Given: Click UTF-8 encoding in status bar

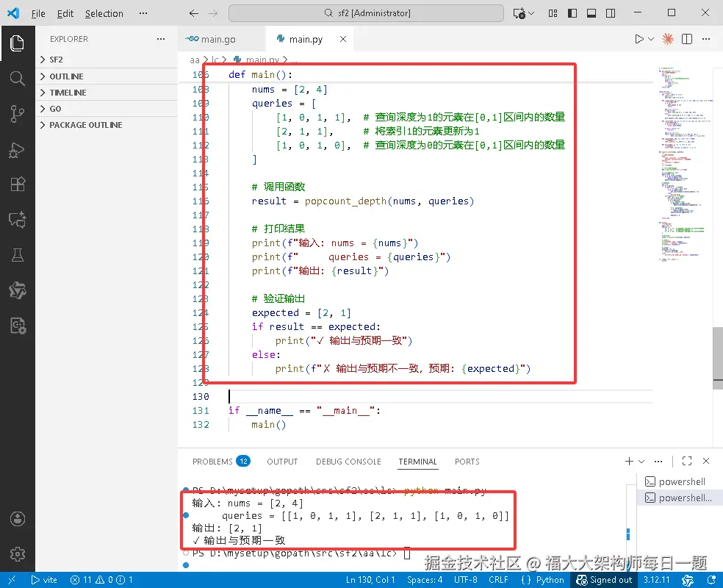Looking at the screenshot, I should point(466,580).
